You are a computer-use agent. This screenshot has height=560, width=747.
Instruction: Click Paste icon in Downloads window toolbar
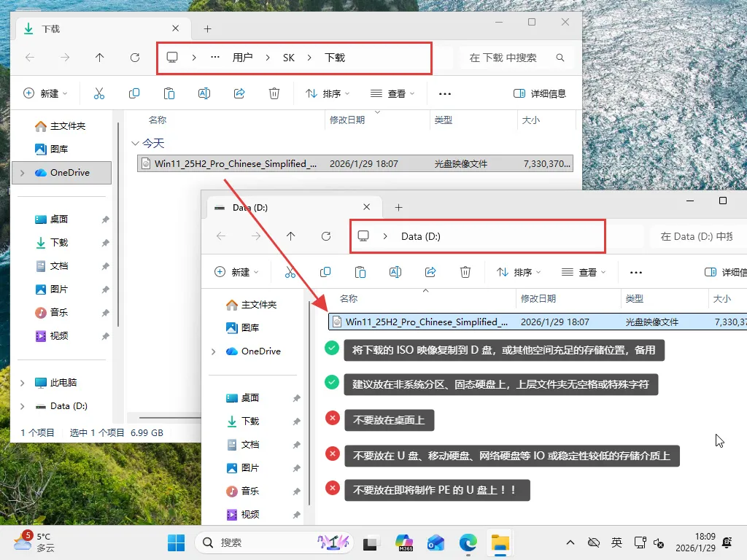tap(169, 93)
